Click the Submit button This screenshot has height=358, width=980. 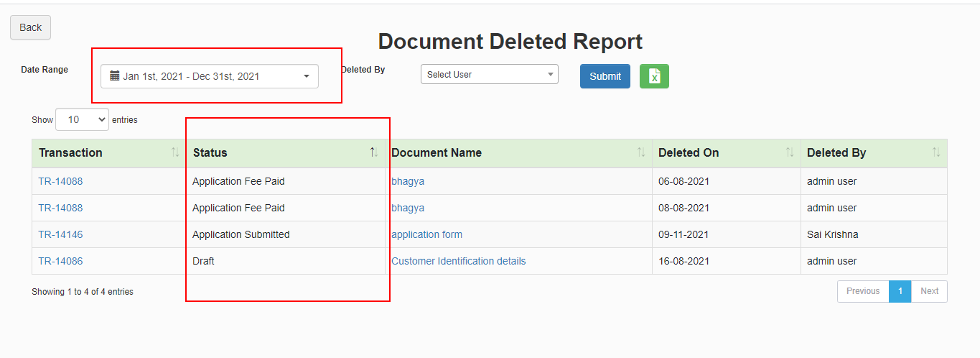(605, 76)
